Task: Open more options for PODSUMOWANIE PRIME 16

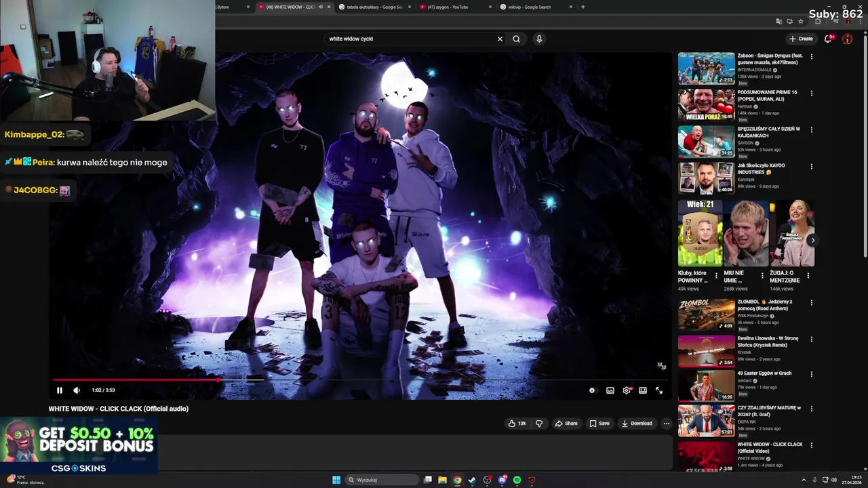Action: pyautogui.click(x=811, y=94)
